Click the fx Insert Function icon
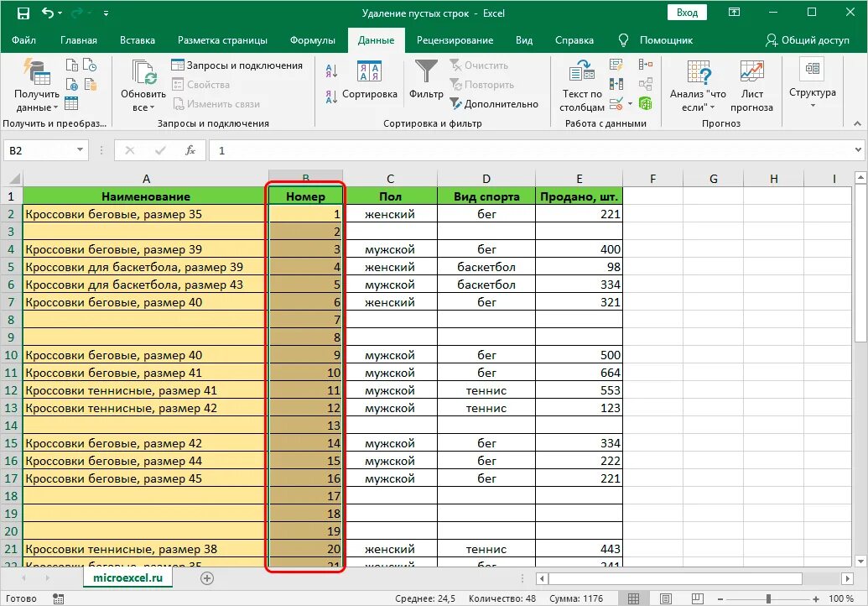Image resolution: width=868 pixels, height=606 pixels. click(190, 150)
